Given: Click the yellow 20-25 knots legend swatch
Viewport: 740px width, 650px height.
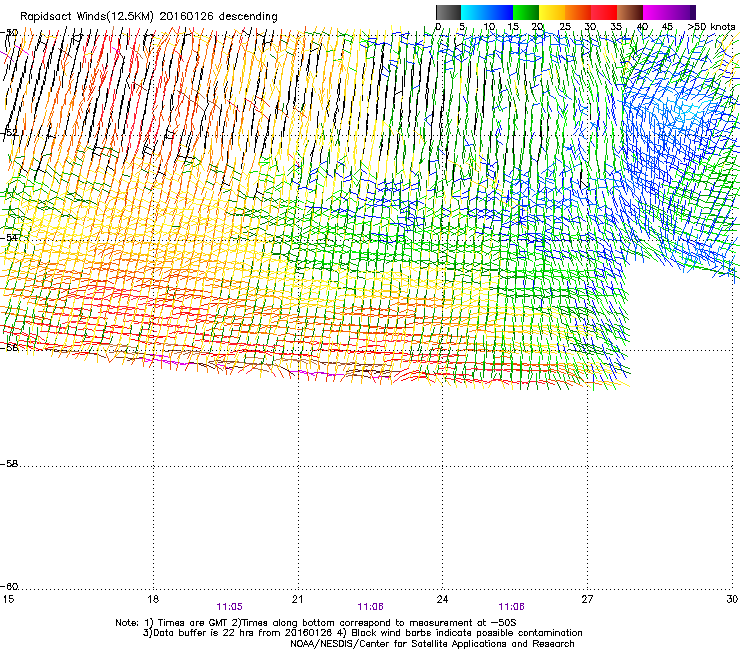Looking at the screenshot, I should pyautogui.click(x=552, y=12).
